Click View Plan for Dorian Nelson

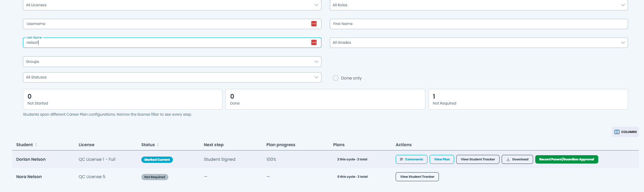pos(442,159)
